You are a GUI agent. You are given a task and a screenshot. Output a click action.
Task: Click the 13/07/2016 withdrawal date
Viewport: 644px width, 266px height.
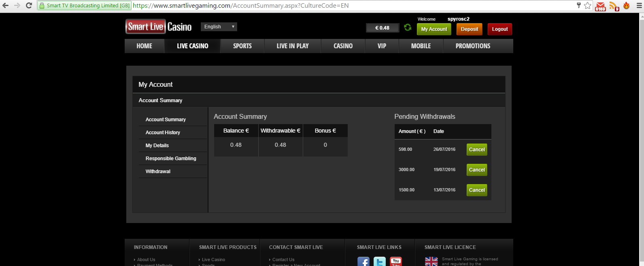(x=444, y=190)
